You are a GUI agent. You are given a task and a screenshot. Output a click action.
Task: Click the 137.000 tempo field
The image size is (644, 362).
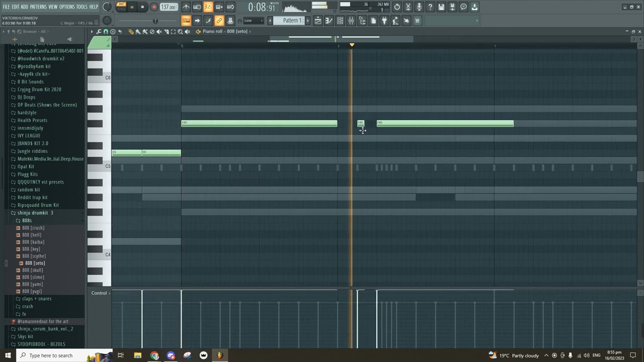click(x=169, y=7)
